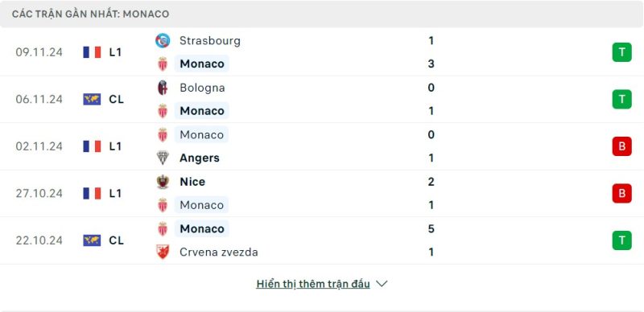Click the Bologna club crest icon
The width and height of the screenshot is (644, 312).
tap(163, 88)
